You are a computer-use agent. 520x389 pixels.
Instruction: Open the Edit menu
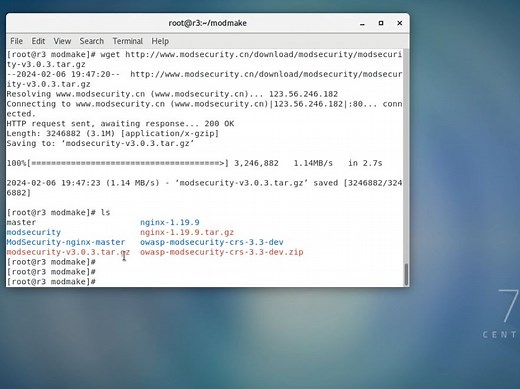(x=38, y=41)
